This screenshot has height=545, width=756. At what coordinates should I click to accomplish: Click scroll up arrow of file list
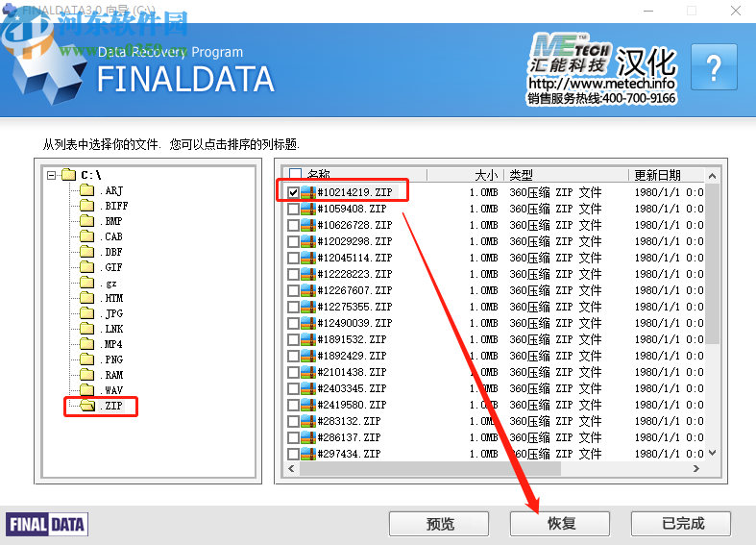click(712, 176)
